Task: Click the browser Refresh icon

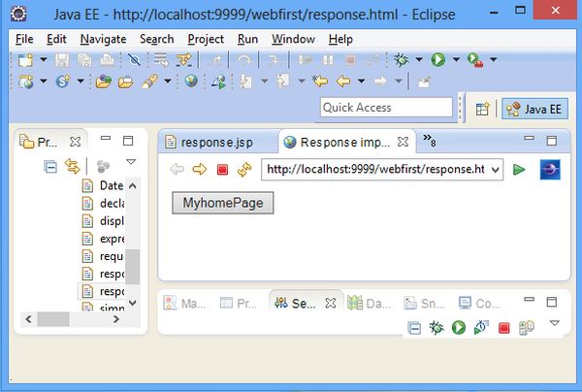Action: pyautogui.click(x=244, y=170)
